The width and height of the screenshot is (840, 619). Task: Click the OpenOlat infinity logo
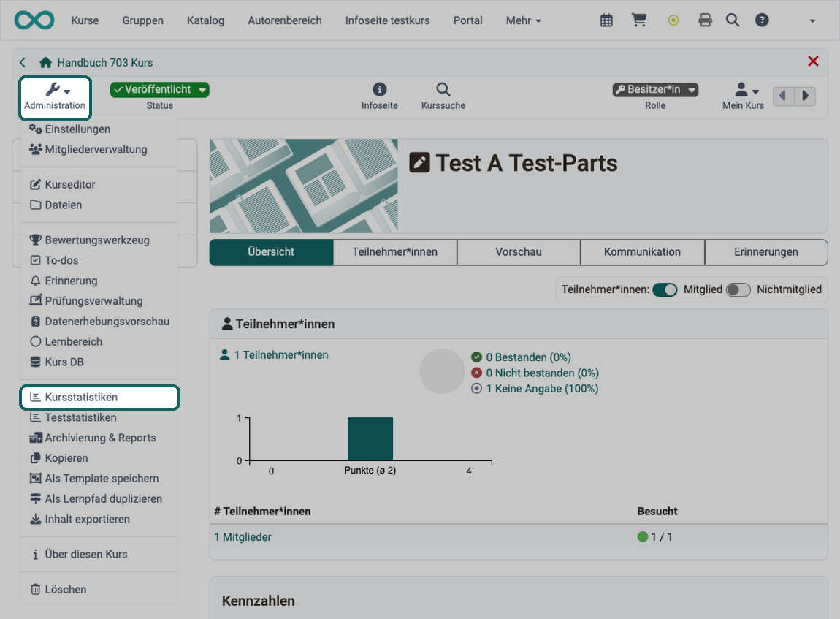[34, 20]
